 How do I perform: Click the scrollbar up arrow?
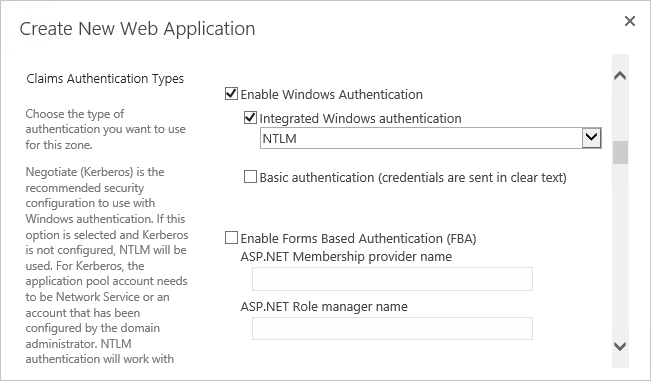(x=620, y=76)
